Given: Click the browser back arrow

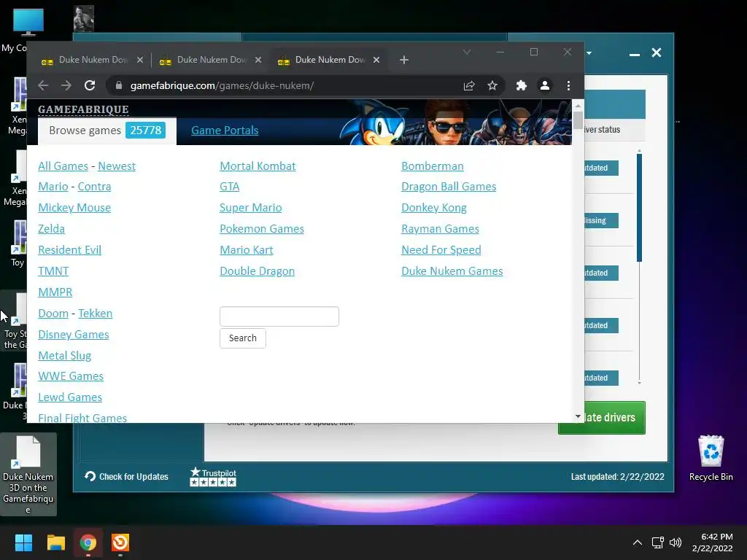Looking at the screenshot, I should click(x=43, y=85).
